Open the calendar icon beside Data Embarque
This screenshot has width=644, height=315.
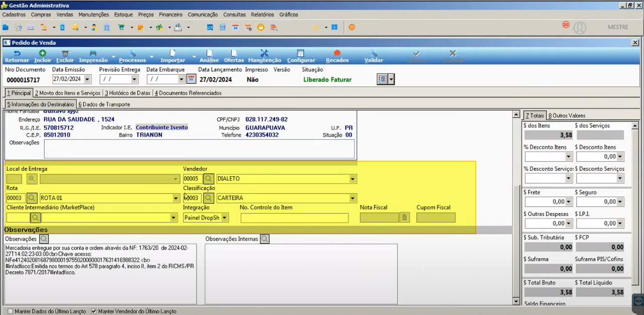pos(191,79)
